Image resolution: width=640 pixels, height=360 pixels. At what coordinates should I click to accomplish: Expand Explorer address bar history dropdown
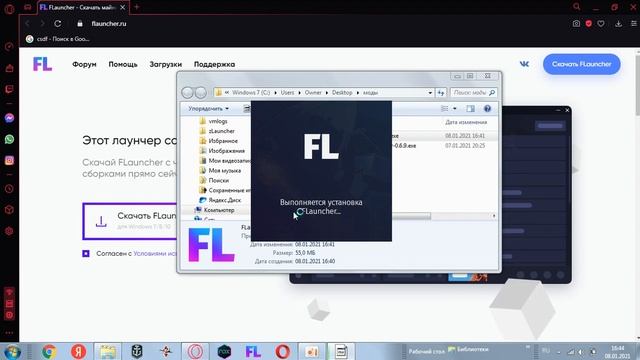click(x=430, y=93)
